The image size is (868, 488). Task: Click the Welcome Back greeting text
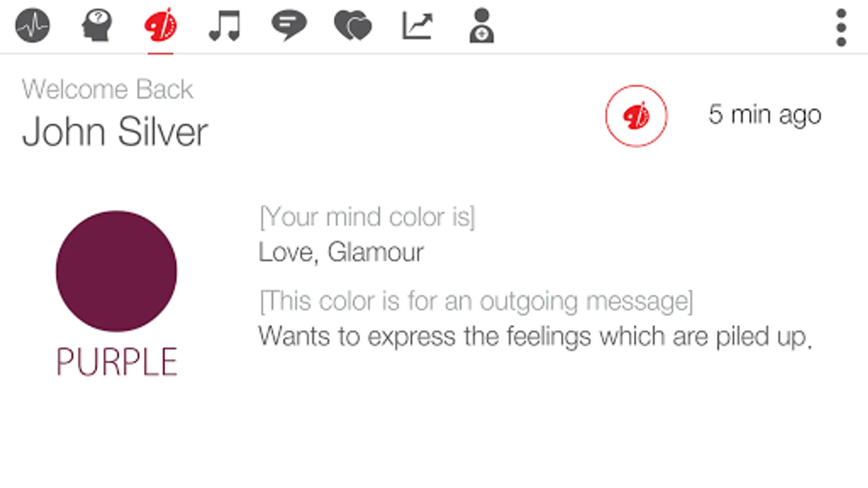click(x=107, y=89)
